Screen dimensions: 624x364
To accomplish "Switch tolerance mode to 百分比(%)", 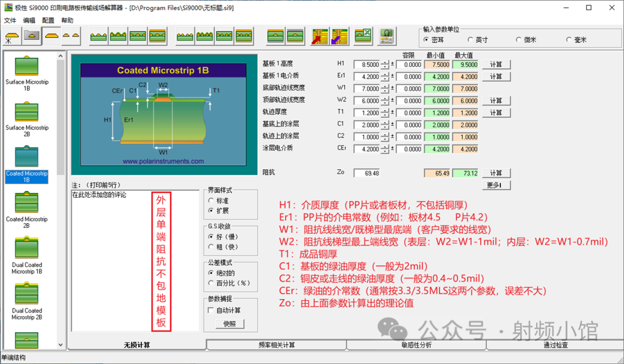I will pos(211,283).
